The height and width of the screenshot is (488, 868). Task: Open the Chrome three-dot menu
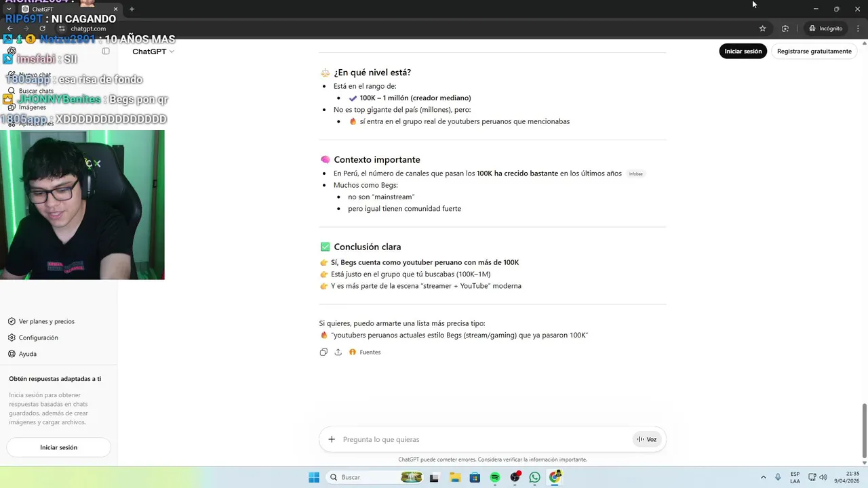pos(858,28)
